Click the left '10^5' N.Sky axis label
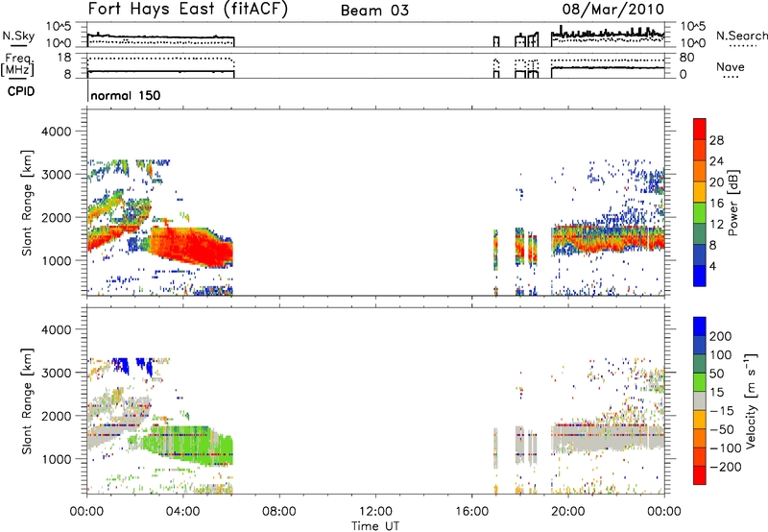This screenshot has height=532, width=768. 59,27
